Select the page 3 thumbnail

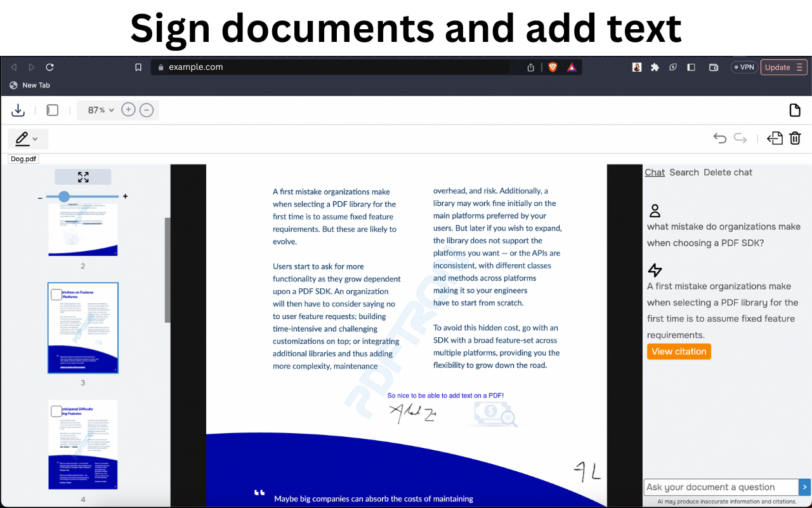[83, 328]
